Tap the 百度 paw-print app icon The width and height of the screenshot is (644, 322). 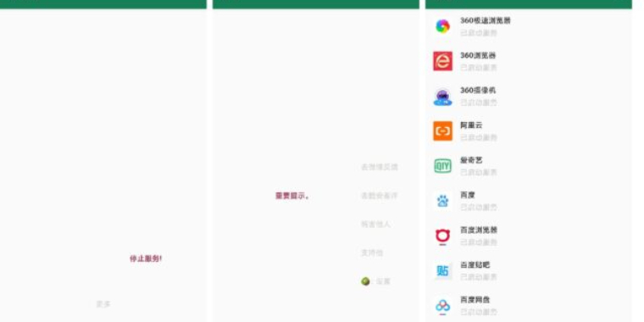442,201
